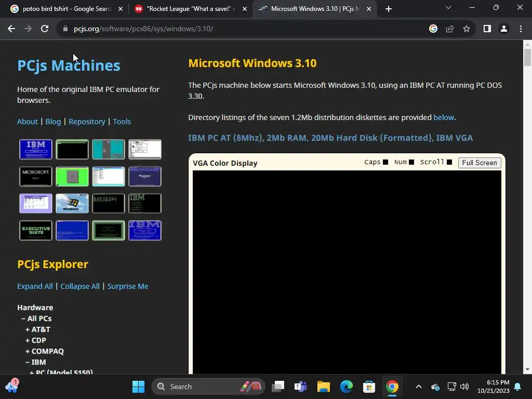Show hidden system tray icons
The width and height of the screenshot is (532, 399).
coord(419,387)
